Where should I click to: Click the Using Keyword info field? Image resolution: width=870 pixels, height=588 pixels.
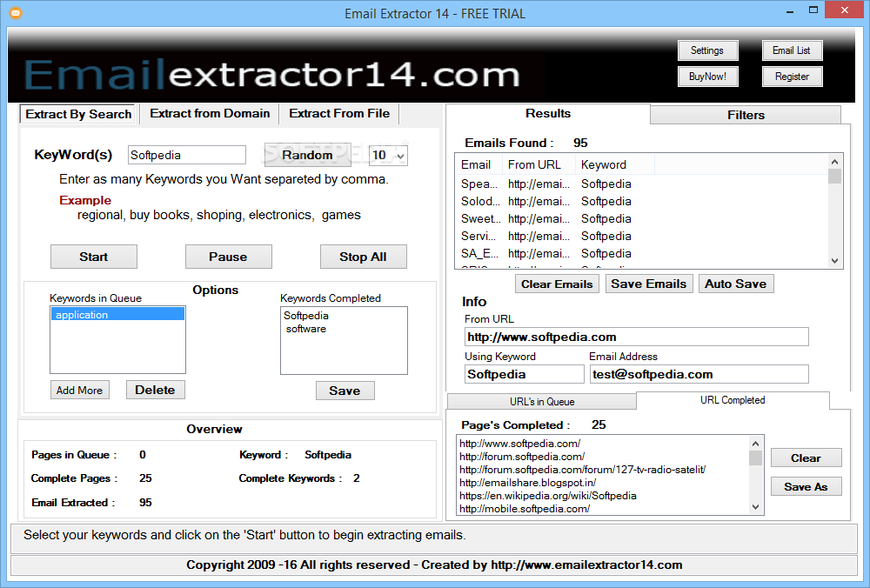[525, 374]
